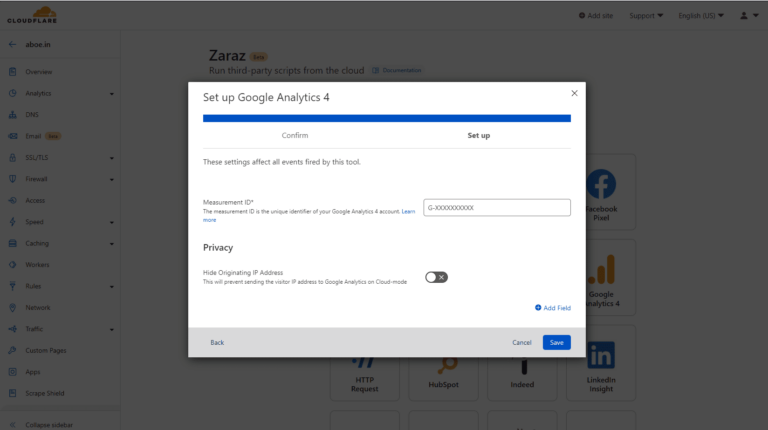Viewport: 768px width, 430px height.
Task: Open the English (US) language dropdown
Action: click(x=701, y=16)
